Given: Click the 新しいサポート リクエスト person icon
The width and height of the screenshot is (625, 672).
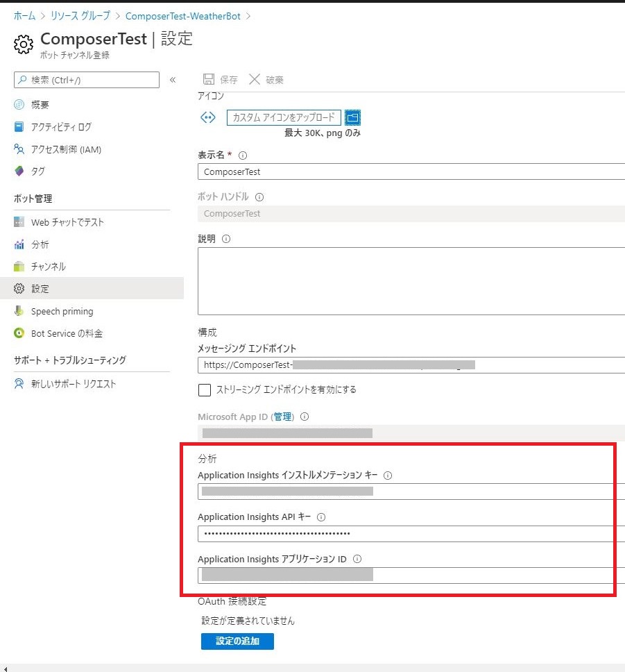Looking at the screenshot, I should [x=19, y=384].
